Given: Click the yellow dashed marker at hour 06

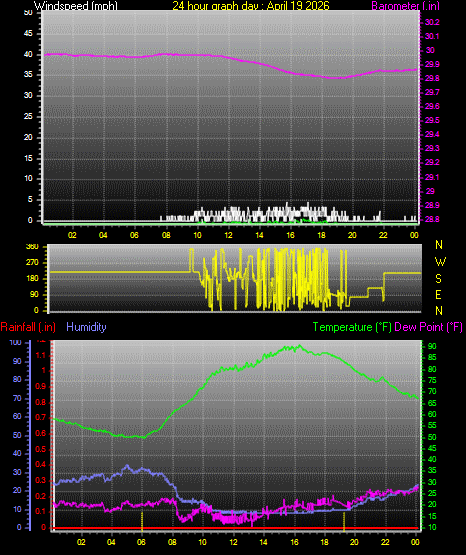Looking at the screenshot, I should point(142,521).
